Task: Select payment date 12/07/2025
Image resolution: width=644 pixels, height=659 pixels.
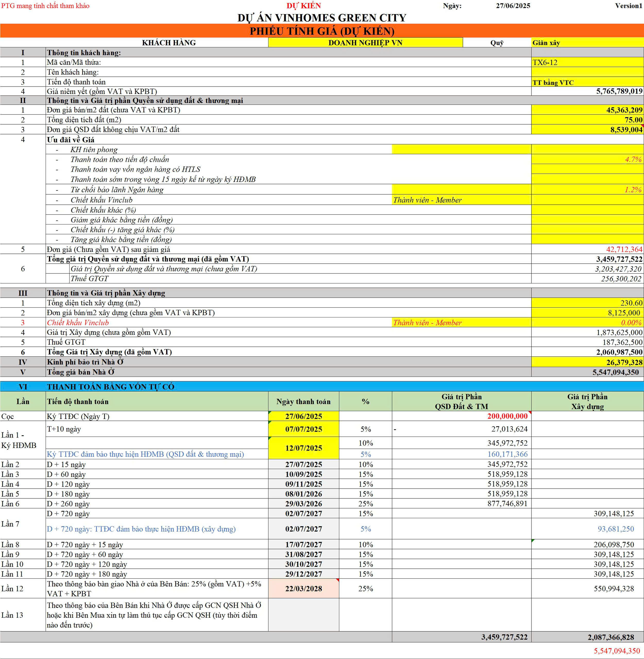Action: [x=304, y=448]
